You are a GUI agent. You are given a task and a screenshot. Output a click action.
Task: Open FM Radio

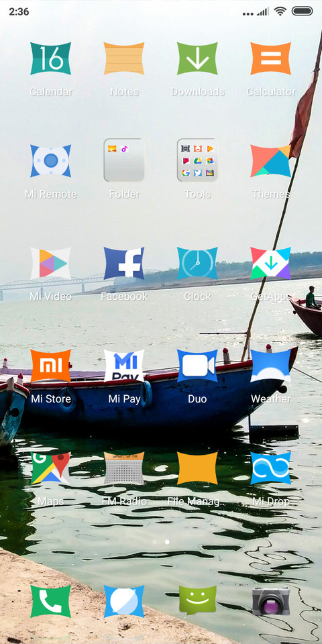pyautogui.click(x=124, y=468)
